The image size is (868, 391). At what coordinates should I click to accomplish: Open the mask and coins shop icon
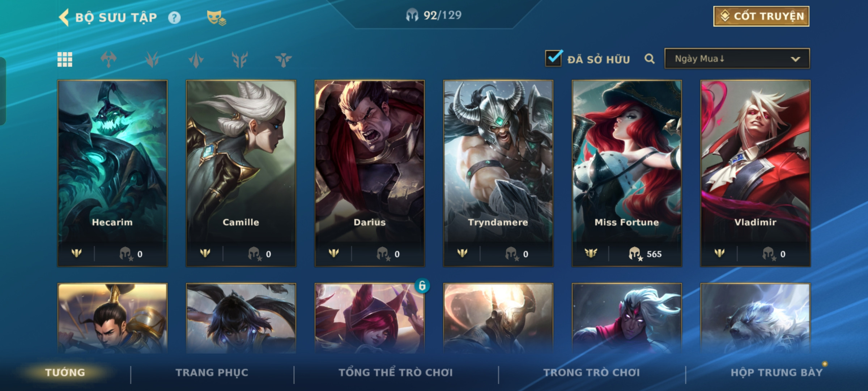(216, 18)
